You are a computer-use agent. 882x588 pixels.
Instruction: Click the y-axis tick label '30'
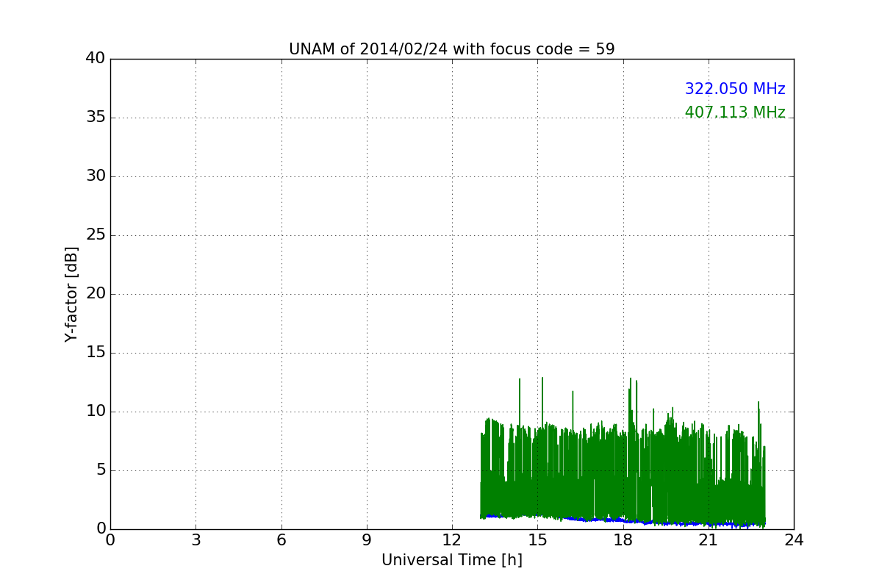(96, 176)
